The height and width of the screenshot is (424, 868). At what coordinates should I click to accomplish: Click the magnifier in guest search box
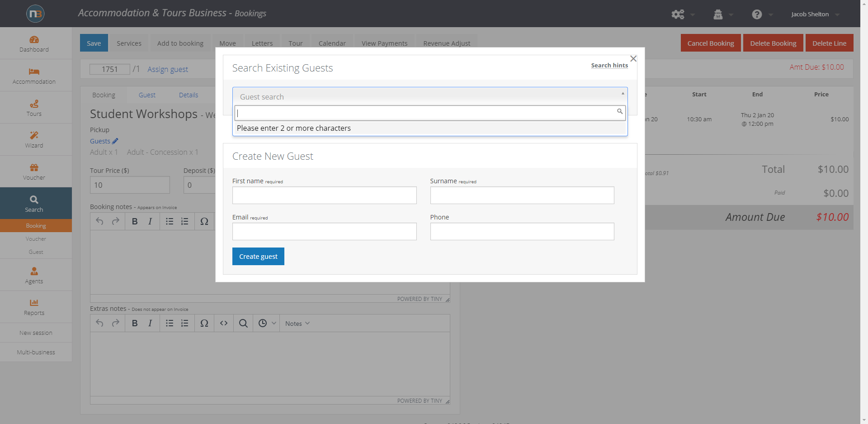tap(620, 111)
